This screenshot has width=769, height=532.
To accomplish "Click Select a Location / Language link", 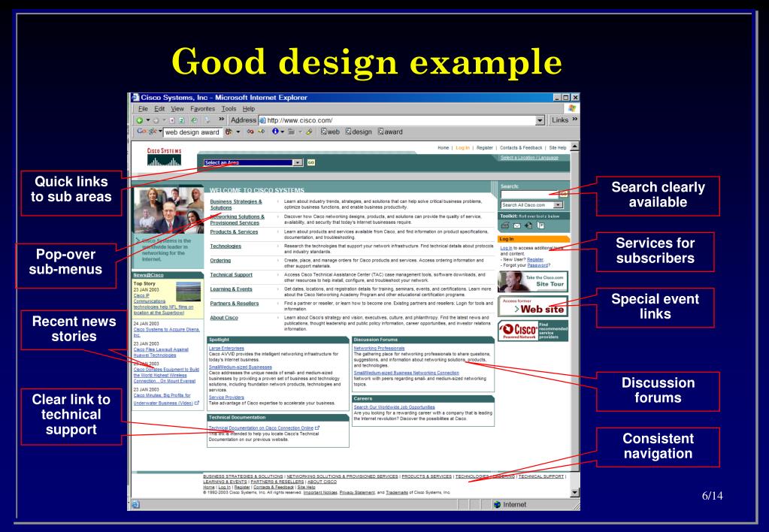I will coord(530,158).
